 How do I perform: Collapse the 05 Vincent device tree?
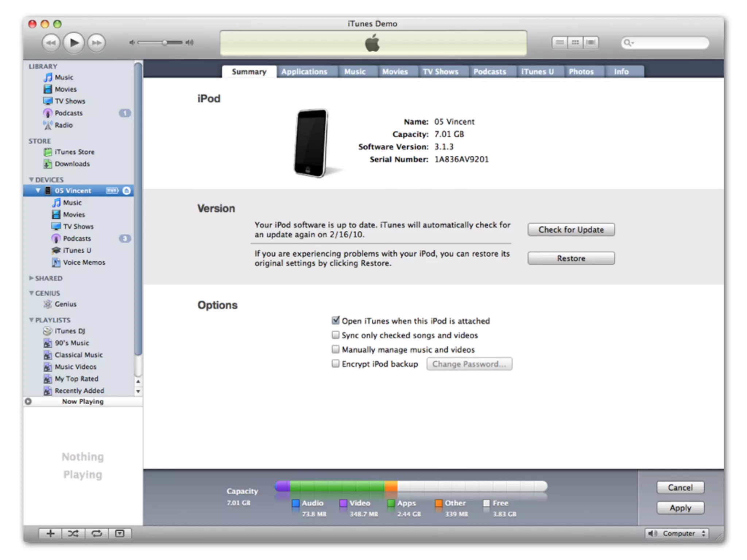[x=38, y=191]
